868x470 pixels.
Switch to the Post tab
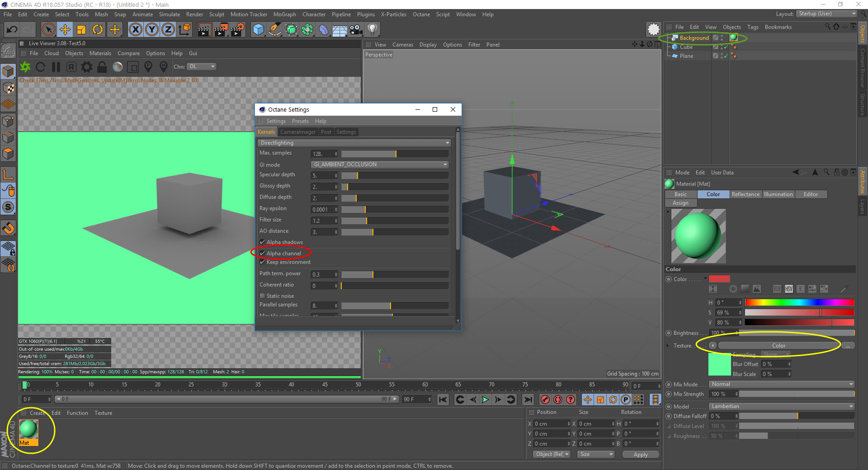tap(326, 132)
